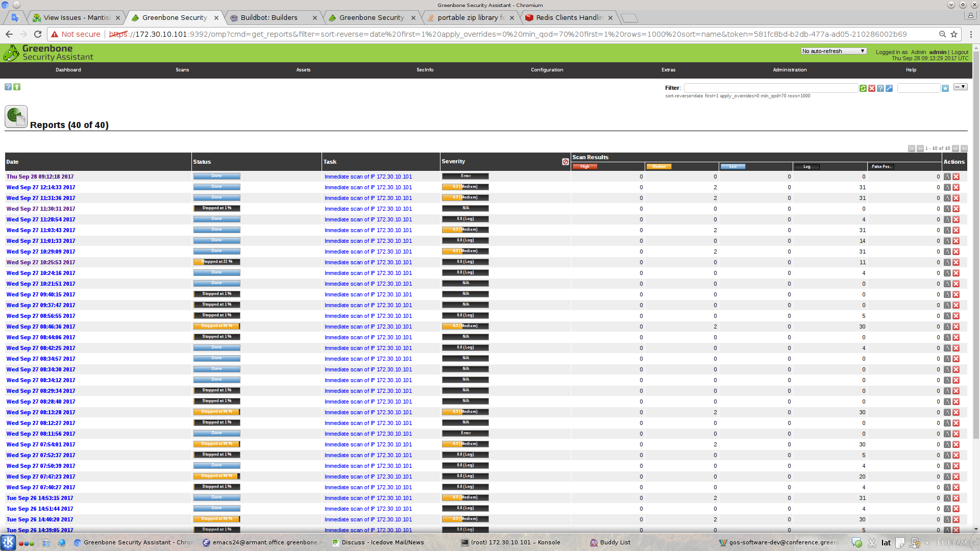Viewport: 980px width, 551px height.
Task: Go to last page pagination arrow
Action: click(964, 148)
